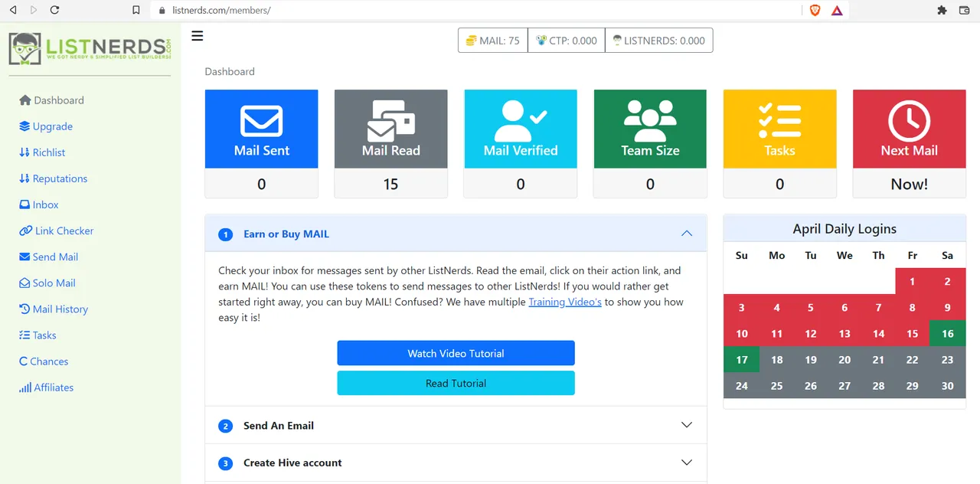Open Tasks in the sidebar
Image resolution: width=980 pixels, height=484 pixels.
(38, 335)
